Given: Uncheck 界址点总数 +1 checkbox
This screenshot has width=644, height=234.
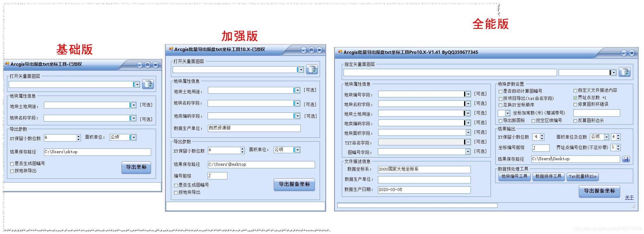Looking at the screenshot, I should [575, 98].
